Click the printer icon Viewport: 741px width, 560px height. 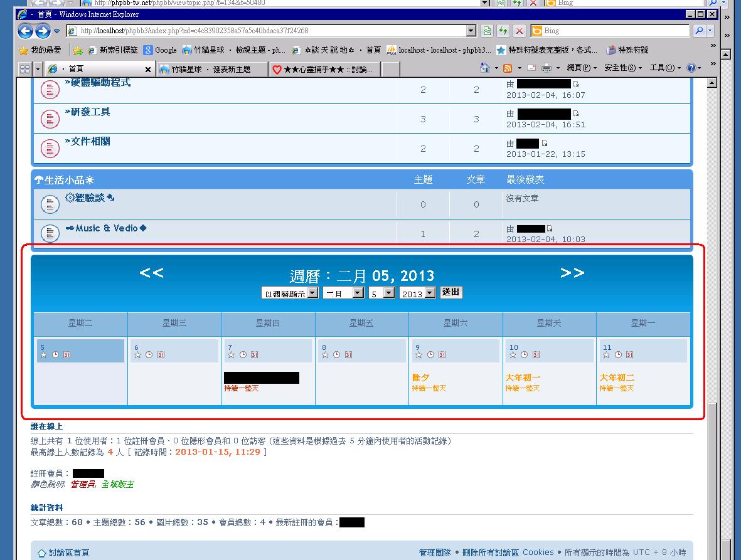coord(546,68)
